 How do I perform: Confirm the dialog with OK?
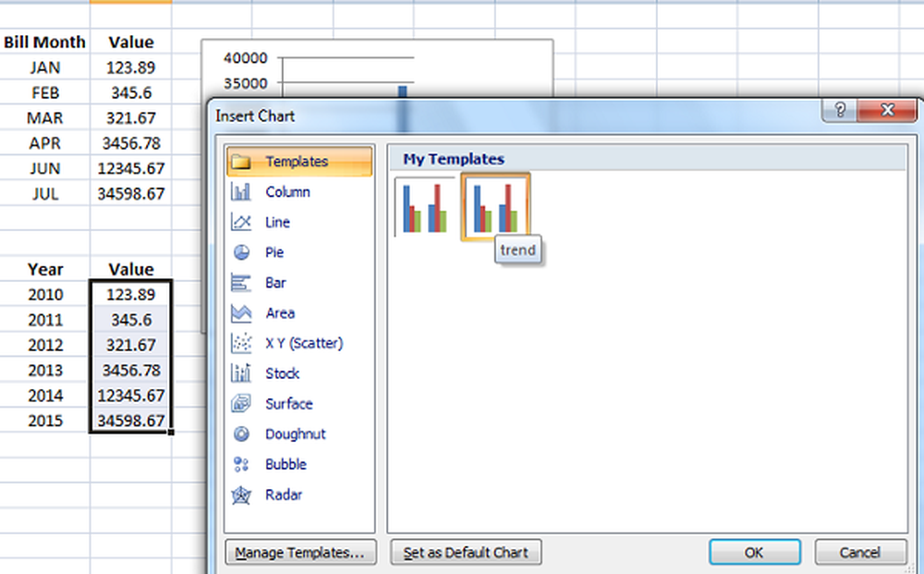pos(754,553)
